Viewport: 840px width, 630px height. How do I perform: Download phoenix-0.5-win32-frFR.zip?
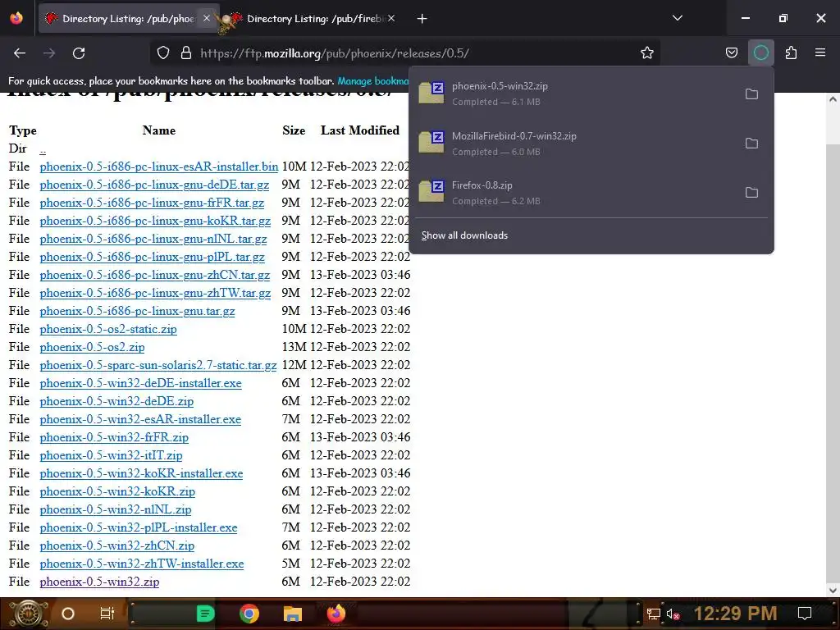(x=114, y=437)
